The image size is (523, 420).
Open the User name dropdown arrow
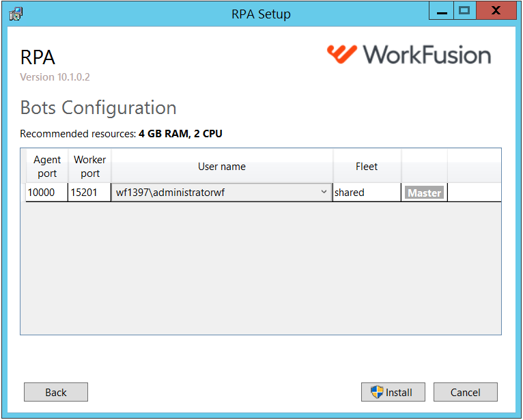click(324, 192)
